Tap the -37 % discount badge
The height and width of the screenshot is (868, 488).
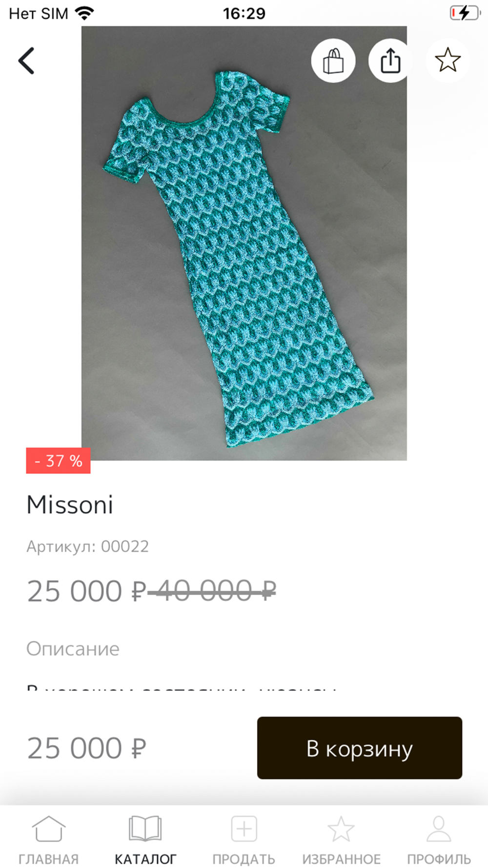(58, 461)
